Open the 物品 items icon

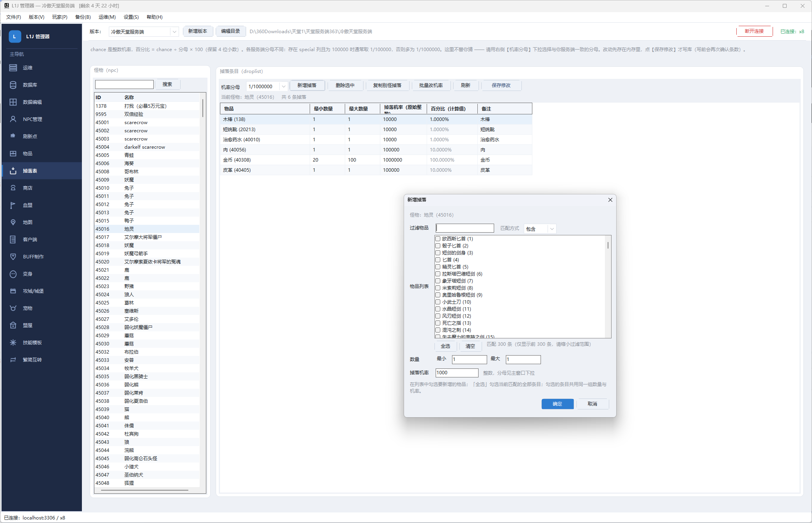(x=13, y=154)
